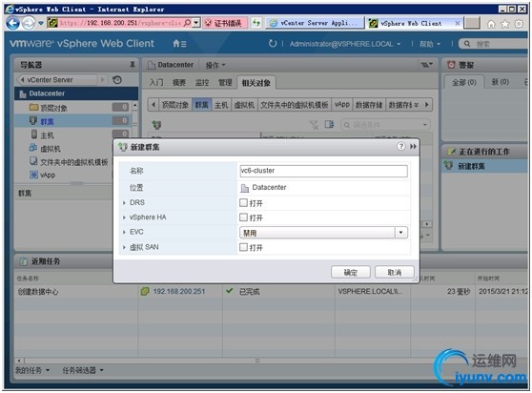Switch to the 监控 tab

pos(202,82)
